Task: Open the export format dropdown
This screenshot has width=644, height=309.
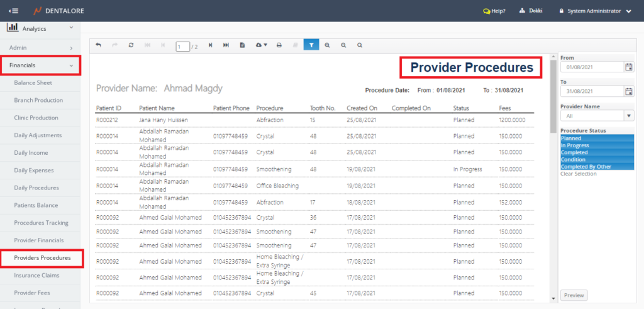Action: coord(262,45)
